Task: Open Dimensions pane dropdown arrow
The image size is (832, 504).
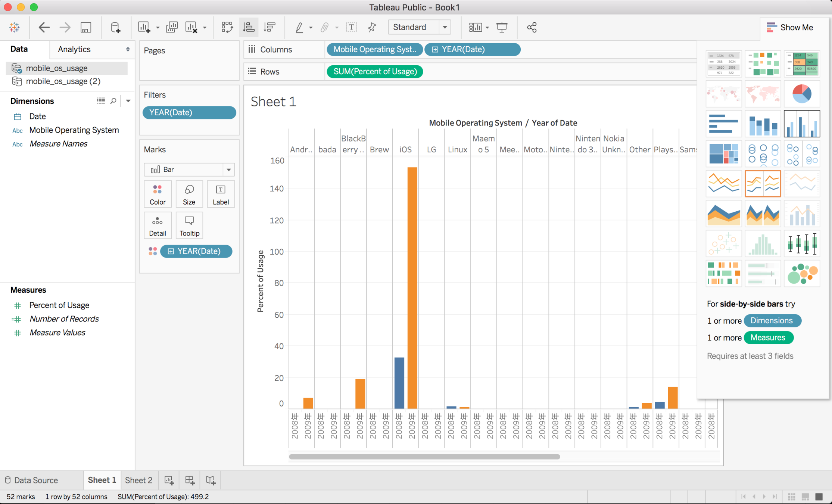Action: [x=128, y=101]
